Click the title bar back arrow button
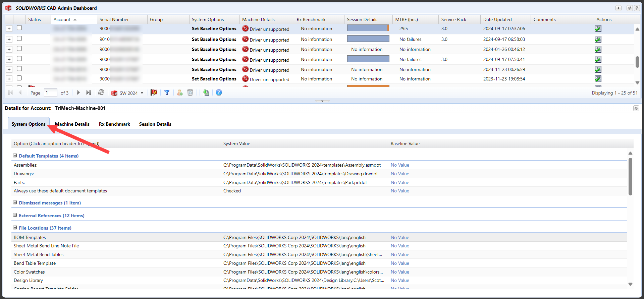644x299 pixels. click(x=619, y=8)
